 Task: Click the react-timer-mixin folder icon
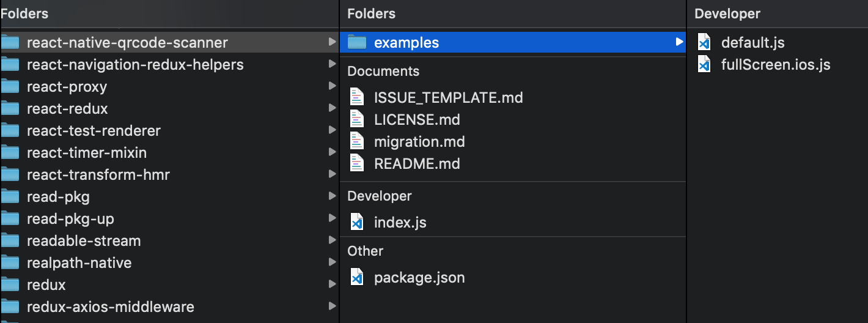pos(10,152)
